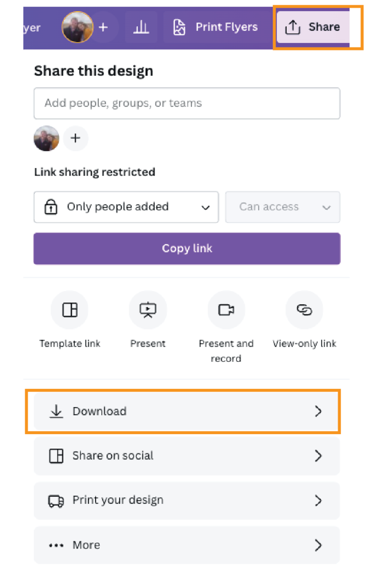Open the analytics bar chart icon

pyautogui.click(x=141, y=27)
